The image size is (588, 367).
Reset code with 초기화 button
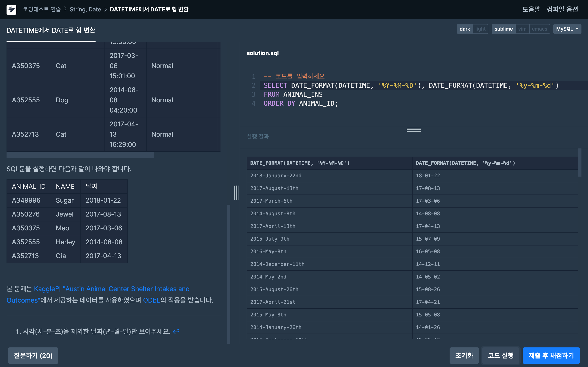click(464, 355)
